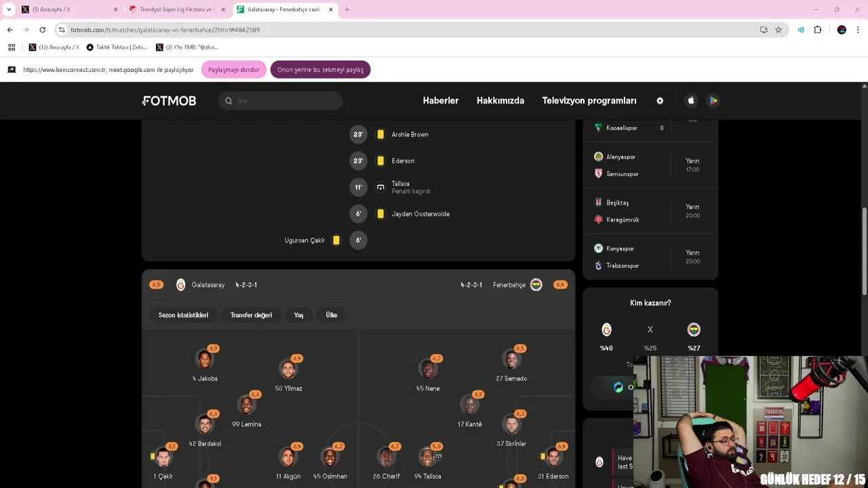
Task: Click the browser address bar URL
Action: tap(165, 30)
